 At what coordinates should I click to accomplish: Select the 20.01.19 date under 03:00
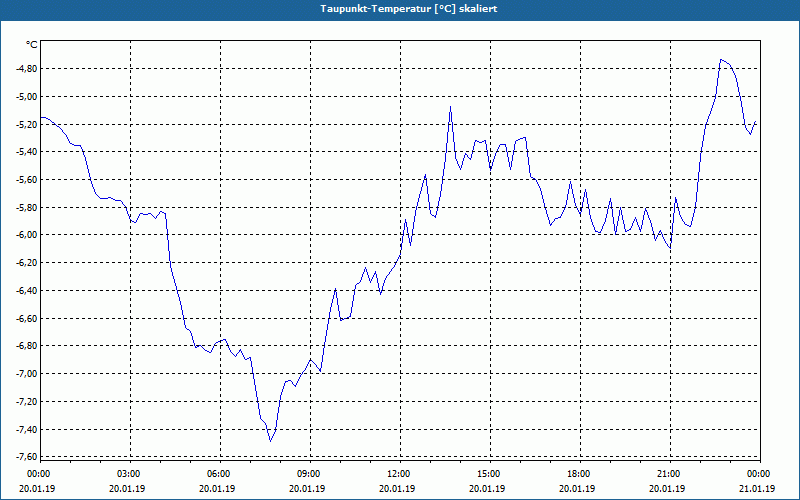(x=127, y=488)
